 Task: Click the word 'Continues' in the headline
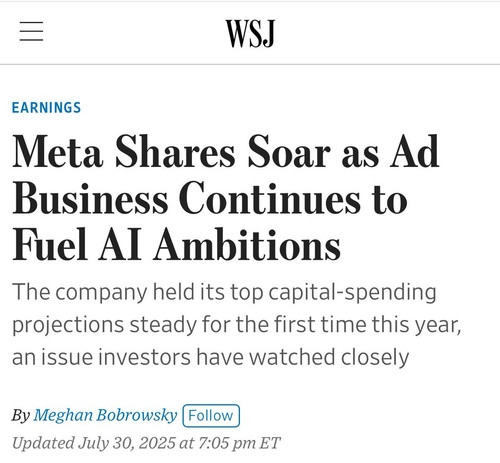[271, 199]
